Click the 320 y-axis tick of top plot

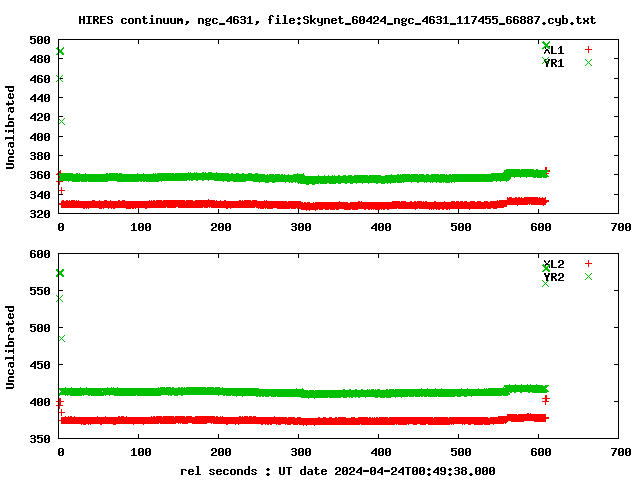[40, 214]
